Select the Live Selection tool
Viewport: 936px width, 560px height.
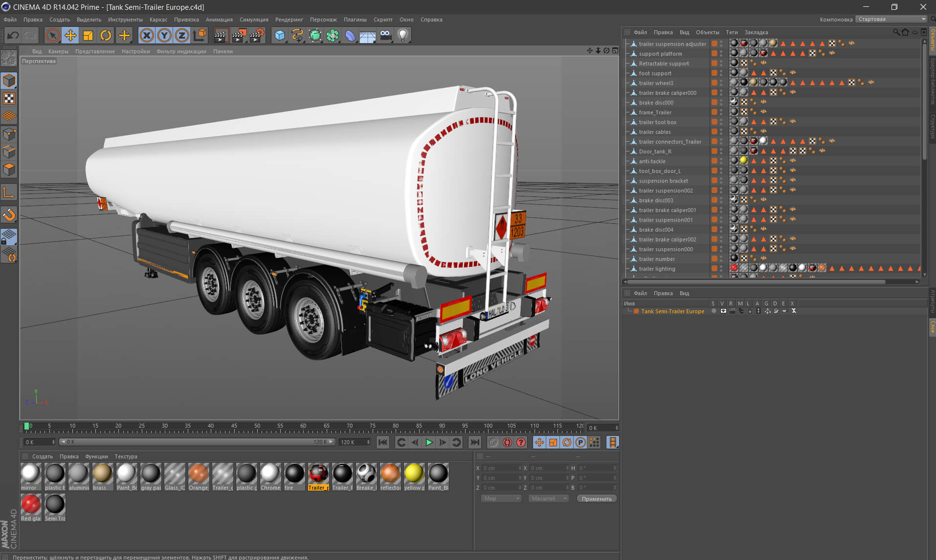coord(52,35)
